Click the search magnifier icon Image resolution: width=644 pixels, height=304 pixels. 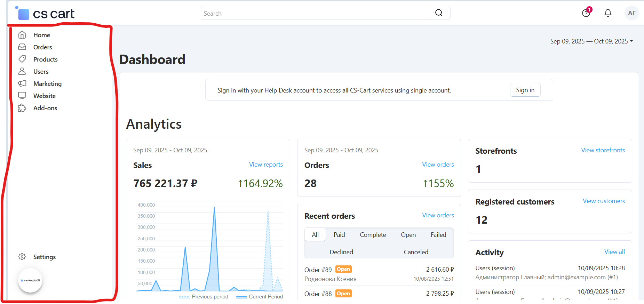coord(439,13)
